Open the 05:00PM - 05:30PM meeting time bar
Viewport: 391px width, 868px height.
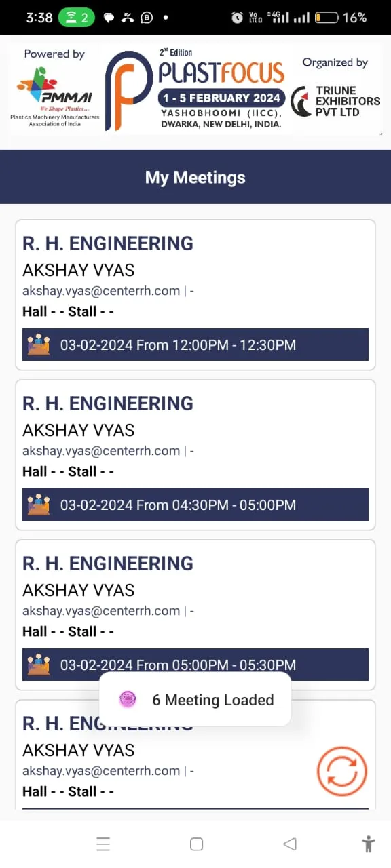point(195,665)
